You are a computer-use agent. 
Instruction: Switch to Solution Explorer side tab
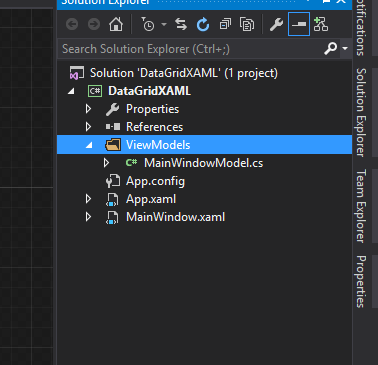point(361,112)
